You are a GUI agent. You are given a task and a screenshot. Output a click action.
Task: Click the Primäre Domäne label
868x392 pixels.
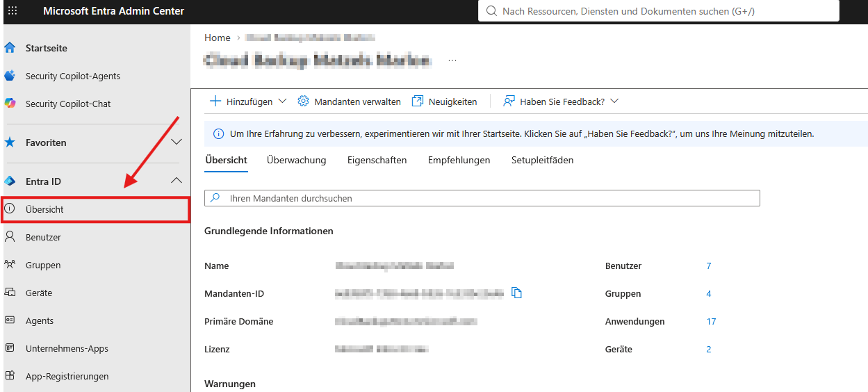pos(239,321)
